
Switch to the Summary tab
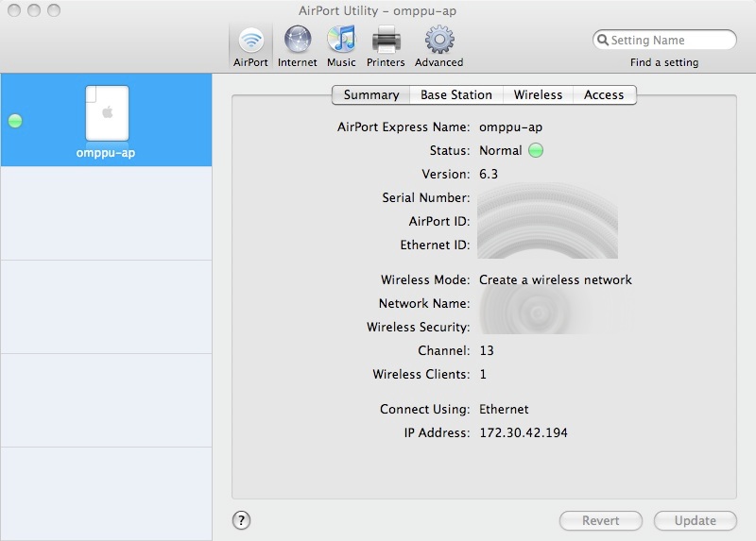coord(371,95)
